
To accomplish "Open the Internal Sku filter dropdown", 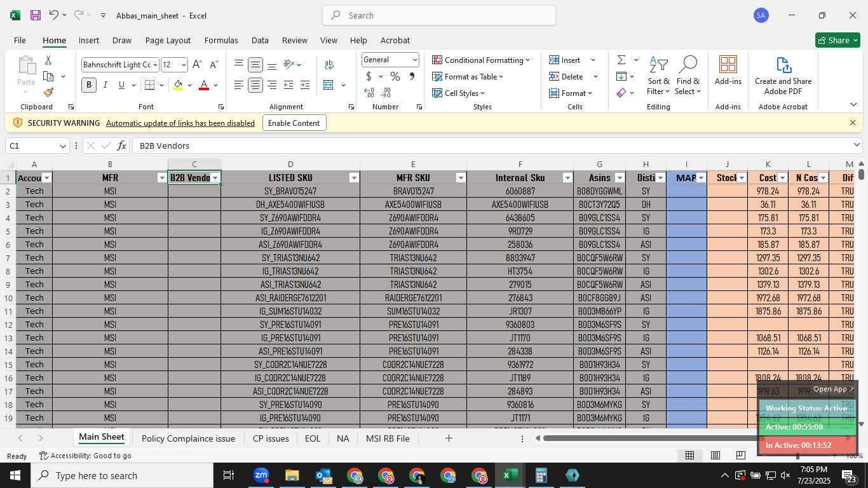I will [567, 178].
